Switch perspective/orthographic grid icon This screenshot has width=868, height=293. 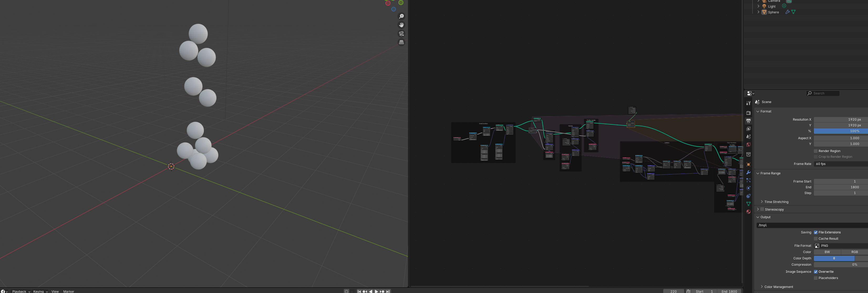click(401, 42)
